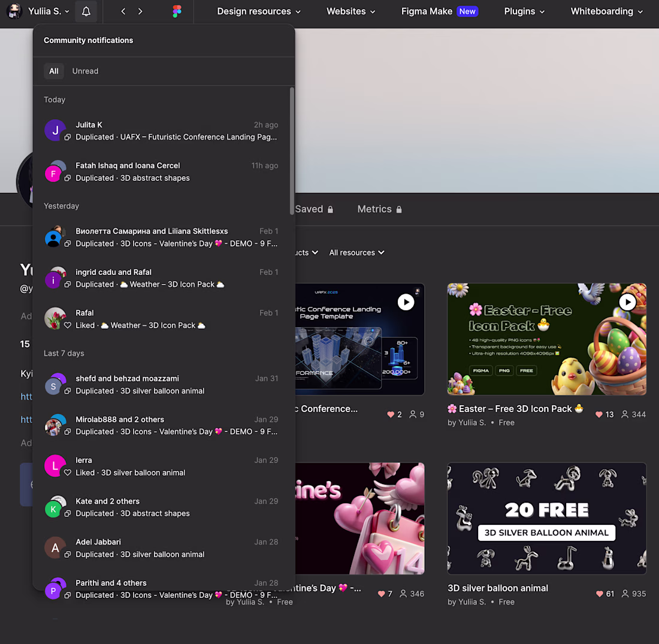Screen dimensions: 659x644
Task: Click the Fatah Ishaq pink avatar
Action: 53,174
